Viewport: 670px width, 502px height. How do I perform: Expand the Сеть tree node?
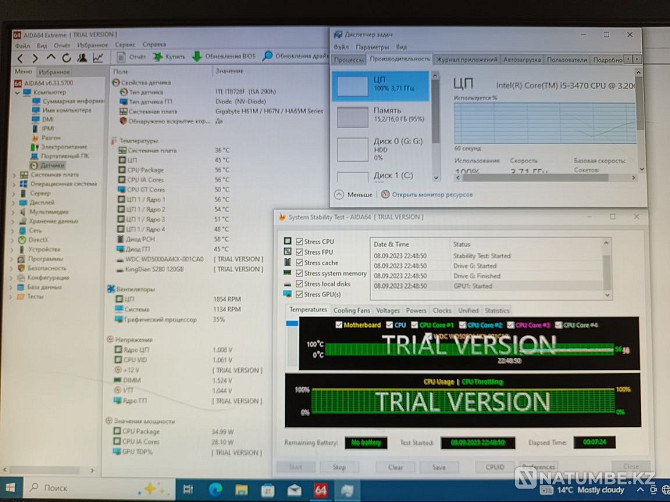tap(14, 231)
